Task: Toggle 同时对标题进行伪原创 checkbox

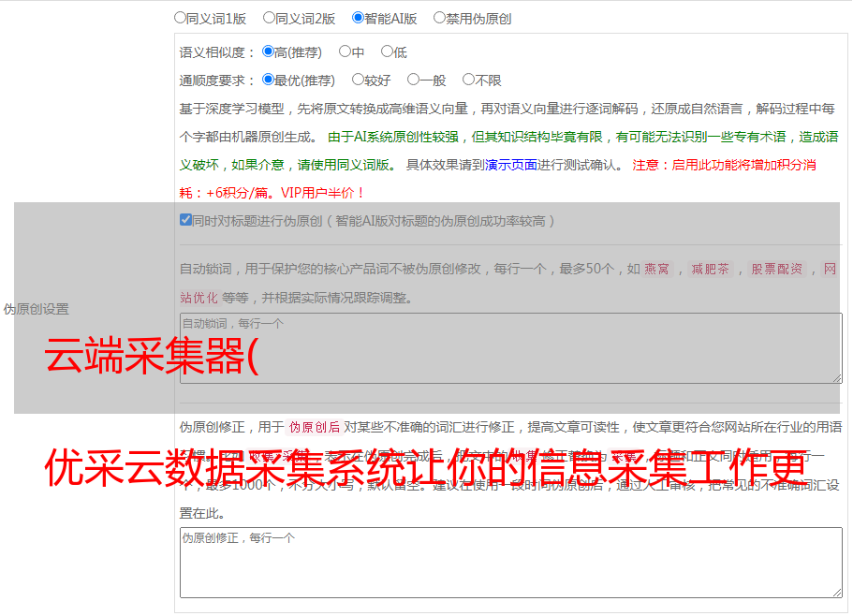Action: point(185,220)
